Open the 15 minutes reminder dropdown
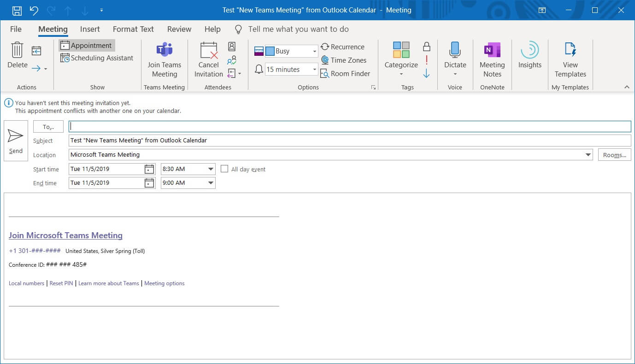This screenshot has width=635, height=364. coord(315,70)
